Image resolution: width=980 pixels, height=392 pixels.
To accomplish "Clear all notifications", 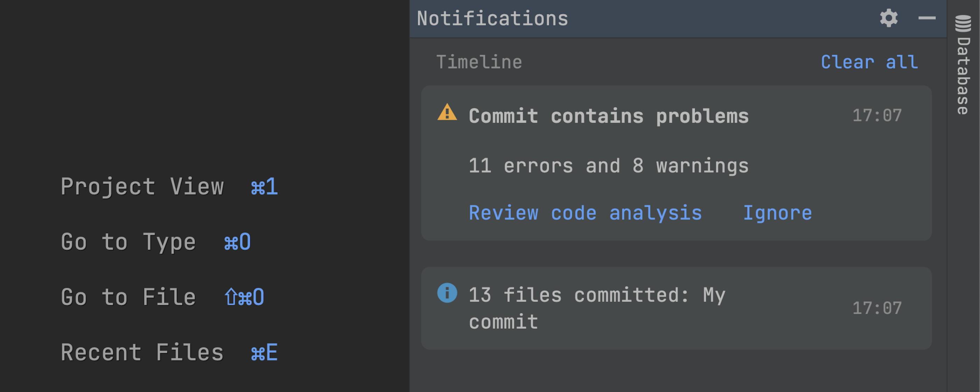I will [869, 62].
